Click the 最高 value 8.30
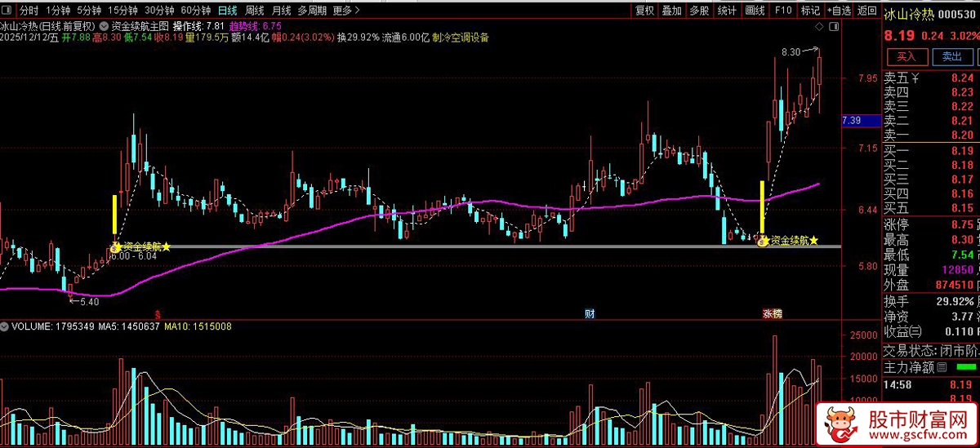The image size is (980, 448). (962, 240)
